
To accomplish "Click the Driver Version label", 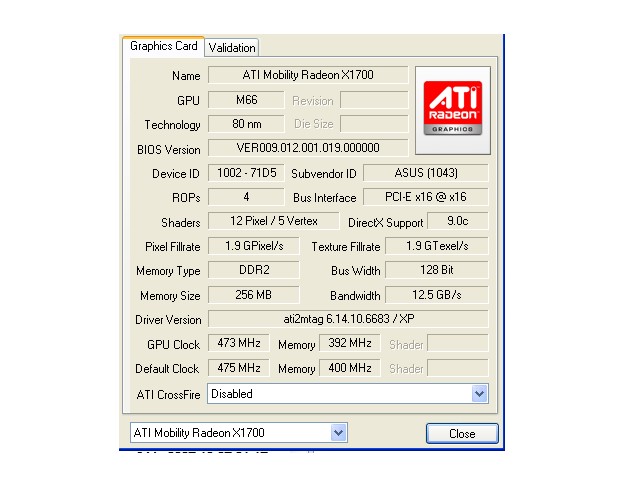I will pos(168,320).
